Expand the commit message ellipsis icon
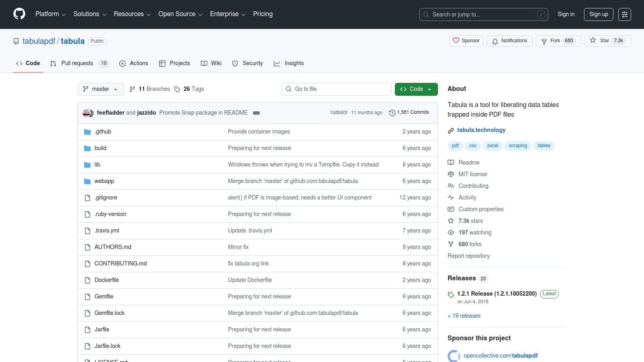Screen dimensions: 644x362 tap(256, 113)
